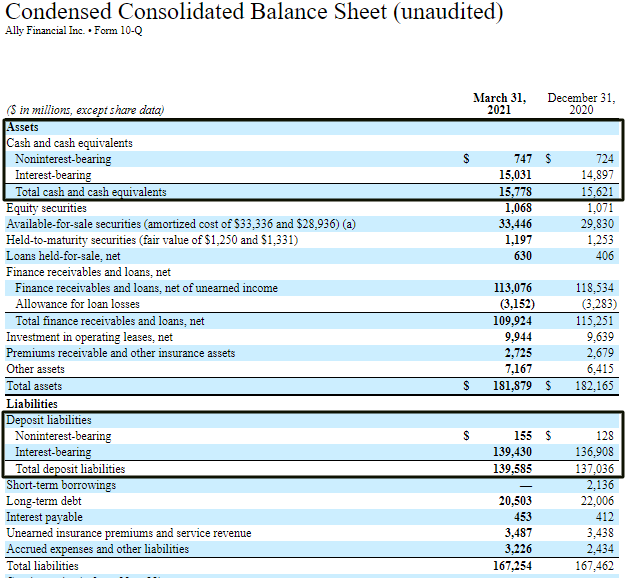
Task: Select the December 31, 2020 column header
Action: click(579, 103)
